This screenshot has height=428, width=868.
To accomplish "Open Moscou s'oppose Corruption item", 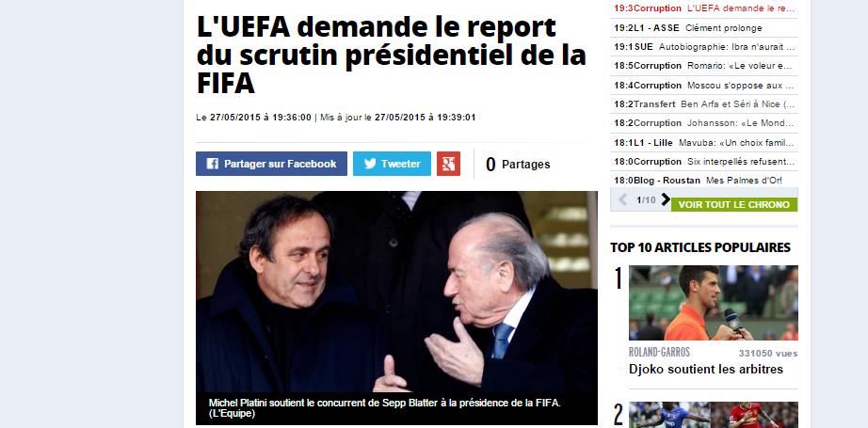I will tap(704, 86).
